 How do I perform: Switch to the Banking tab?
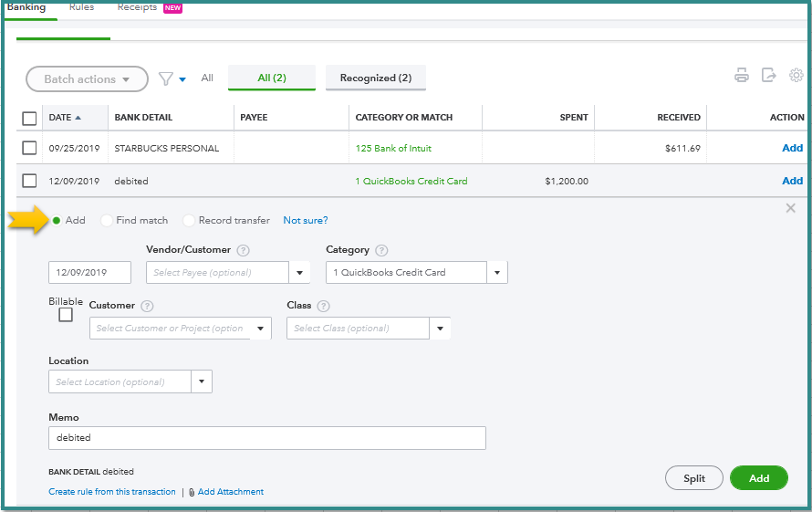tap(26, 7)
